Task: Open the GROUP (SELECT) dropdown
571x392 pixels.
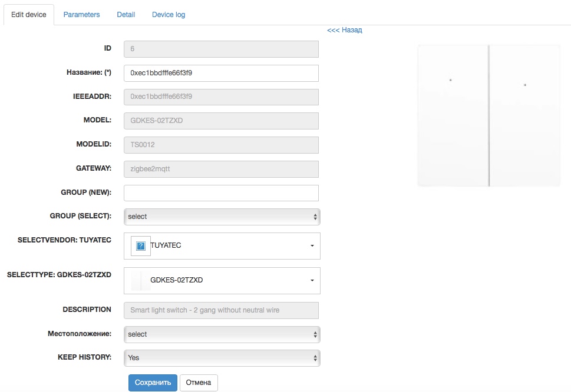Action: tap(222, 217)
